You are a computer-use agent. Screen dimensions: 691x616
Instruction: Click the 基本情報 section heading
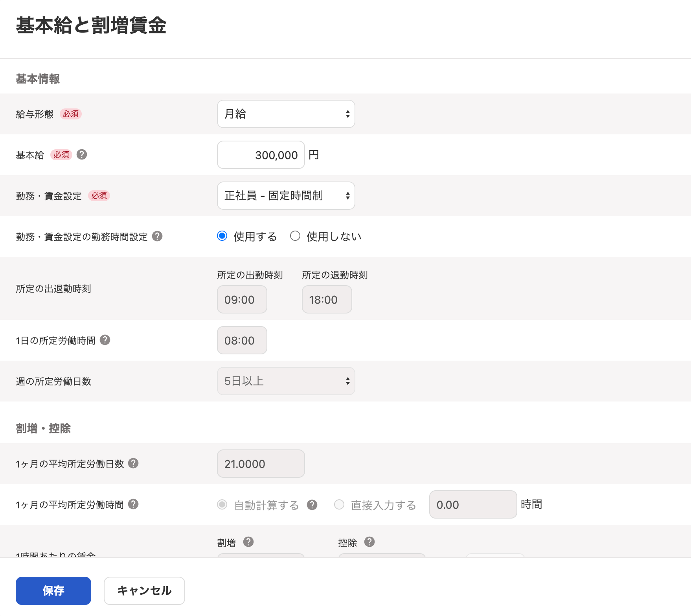[x=38, y=79]
